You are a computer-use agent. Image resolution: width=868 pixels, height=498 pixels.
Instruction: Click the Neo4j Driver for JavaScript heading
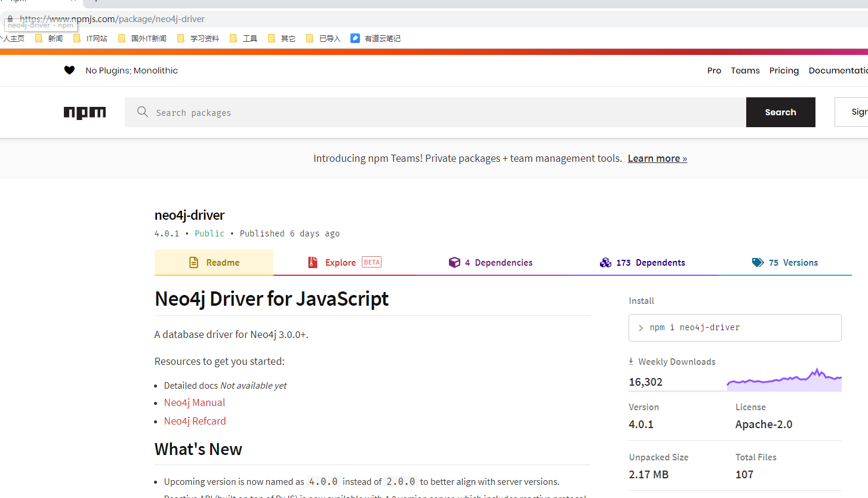point(272,299)
